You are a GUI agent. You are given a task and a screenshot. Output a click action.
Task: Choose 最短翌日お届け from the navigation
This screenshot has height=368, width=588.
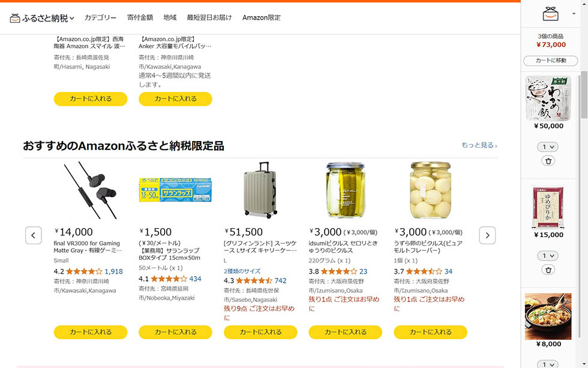pyautogui.click(x=209, y=17)
